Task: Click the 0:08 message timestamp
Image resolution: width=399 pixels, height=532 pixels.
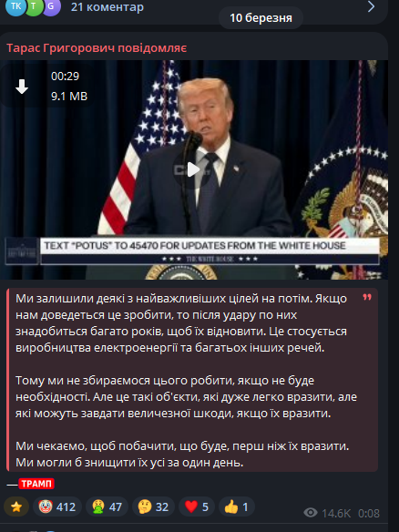Action: pos(369,513)
